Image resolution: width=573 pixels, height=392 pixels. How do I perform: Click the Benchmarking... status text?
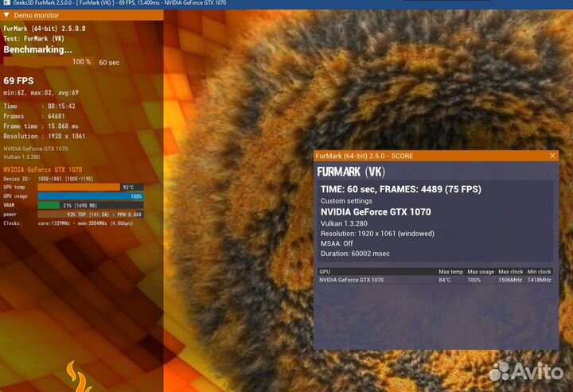click(x=38, y=49)
